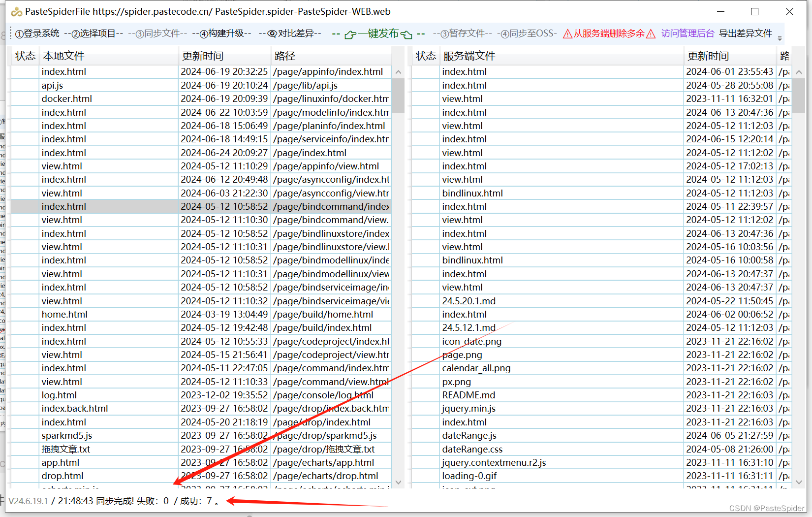Select local file home.html
Viewport: 812px width, 517px height.
[x=64, y=314]
